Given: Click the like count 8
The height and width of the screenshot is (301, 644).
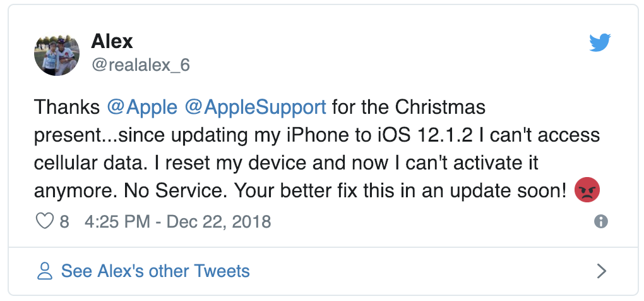Looking at the screenshot, I should [x=64, y=222].
